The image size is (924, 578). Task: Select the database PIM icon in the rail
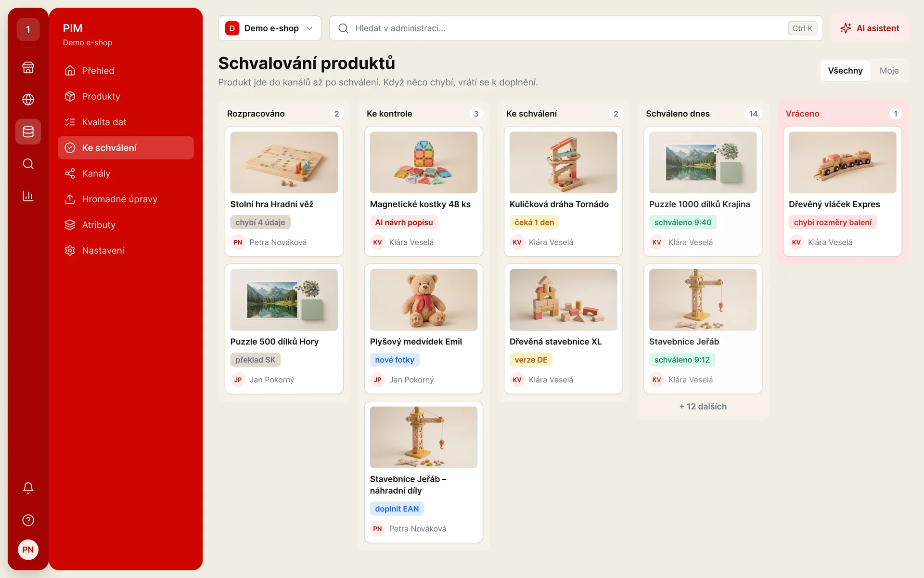click(x=28, y=131)
